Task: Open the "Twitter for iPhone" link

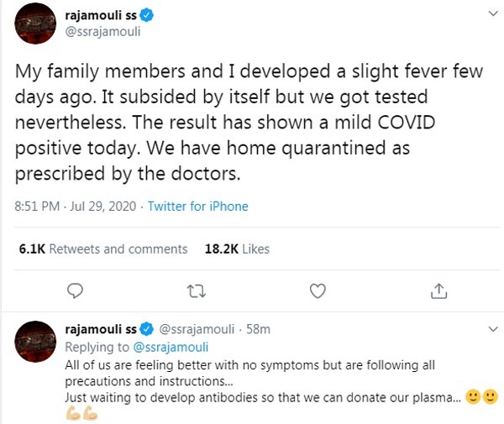Action: 198,207
